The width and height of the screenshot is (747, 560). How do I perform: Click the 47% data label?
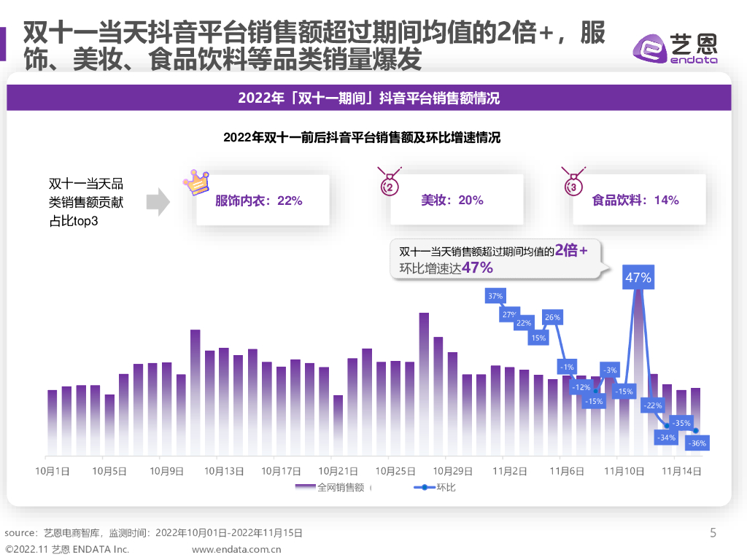(x=638, y=277)
